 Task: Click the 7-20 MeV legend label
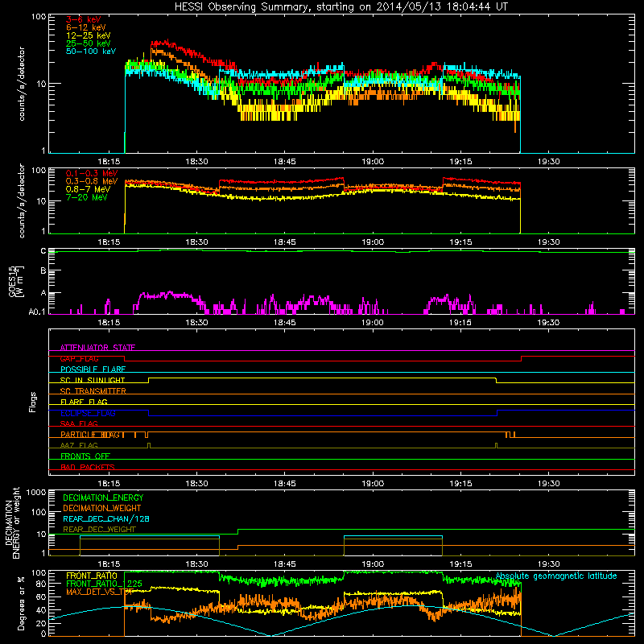(x=87, y=197)
